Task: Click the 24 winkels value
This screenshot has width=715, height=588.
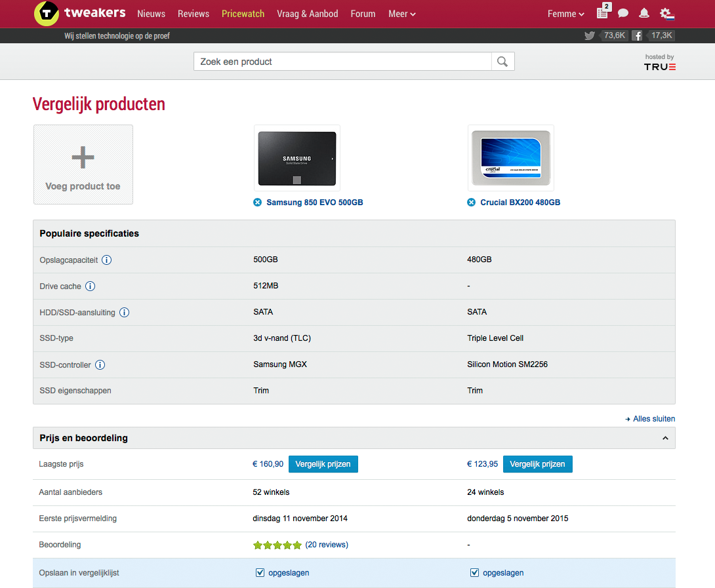Action: point(485,492)
